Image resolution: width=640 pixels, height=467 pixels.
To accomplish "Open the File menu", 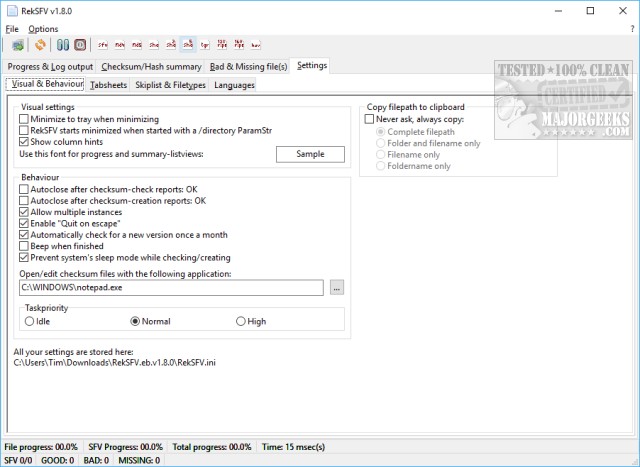I will (12, 29).
